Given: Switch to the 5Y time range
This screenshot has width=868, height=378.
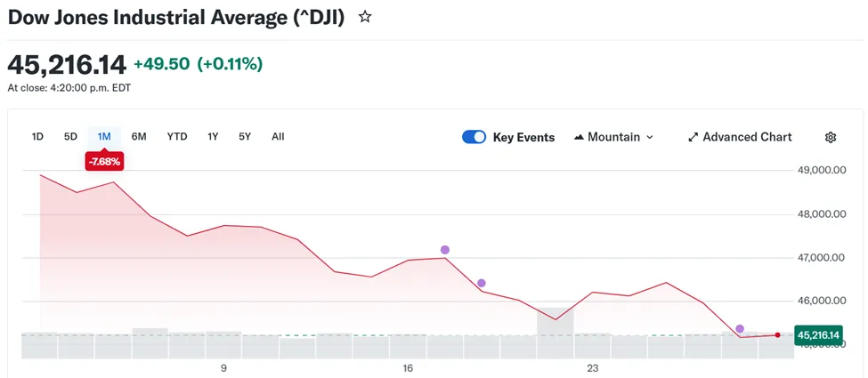Looking at the screenshot, I should pos(245,136).
